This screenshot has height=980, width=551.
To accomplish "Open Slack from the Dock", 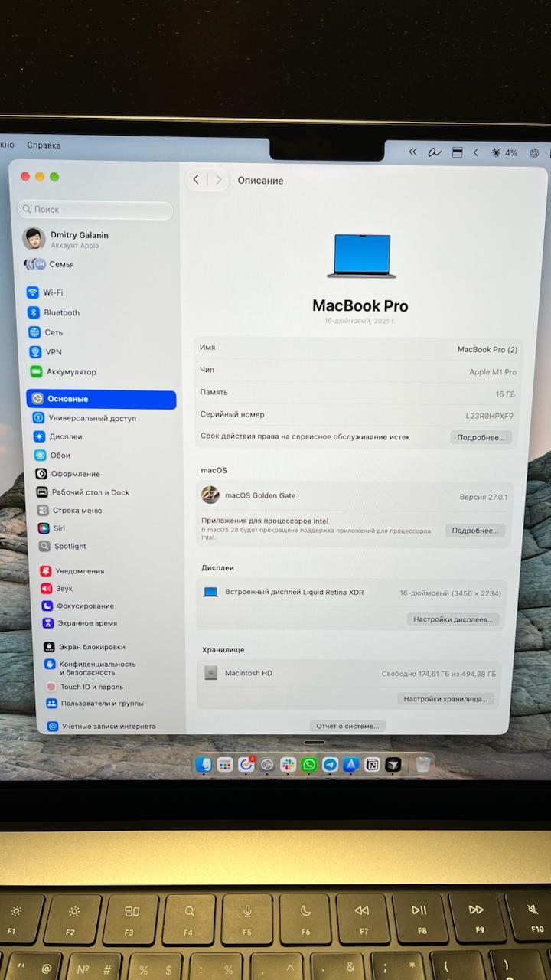I will [x=289, y=764].
